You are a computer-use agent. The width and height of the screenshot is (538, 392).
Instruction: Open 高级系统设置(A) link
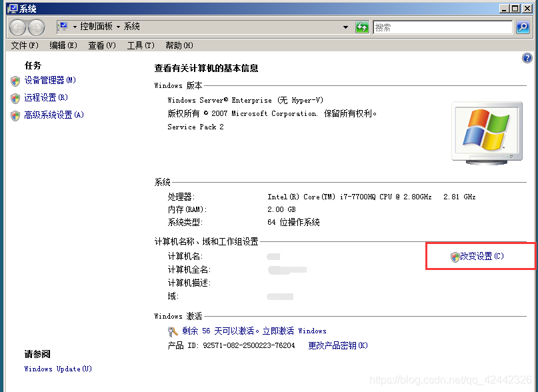[54, 115]
